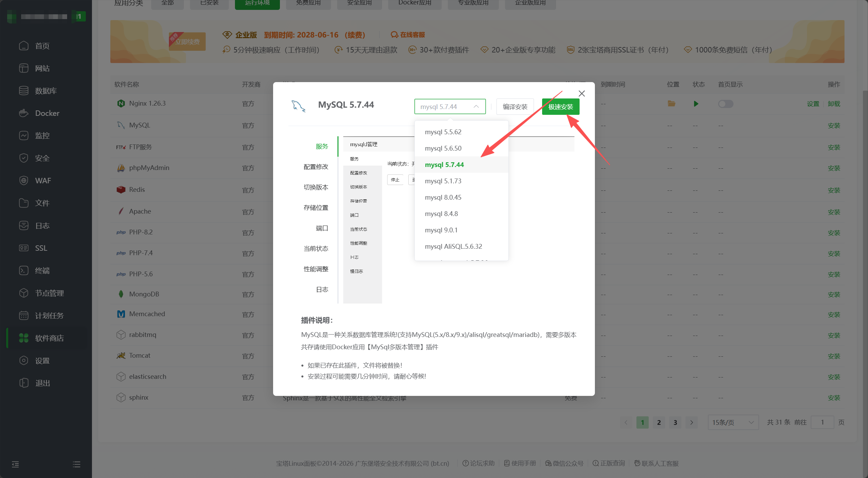Click 设置 settings link for Nginx row
This screenshot has height=478, width=868.
point(813,104)
